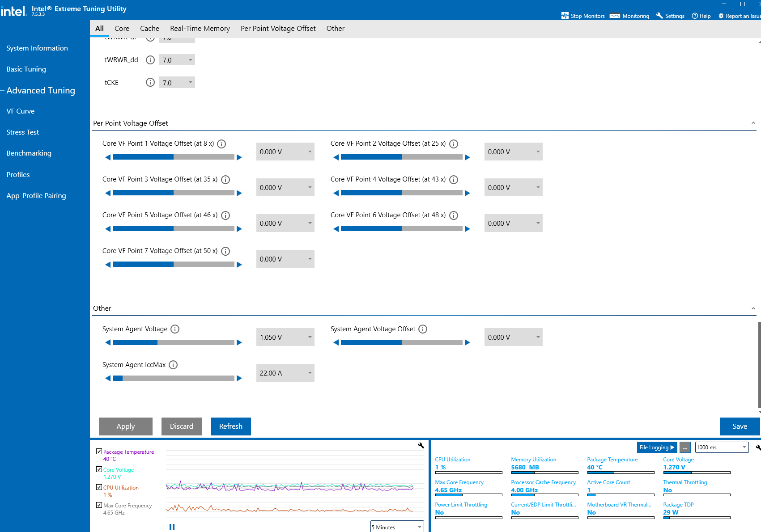The image size is (761, 532).
Task: Open Stress Test in sidebar
Action: point(23,132)
